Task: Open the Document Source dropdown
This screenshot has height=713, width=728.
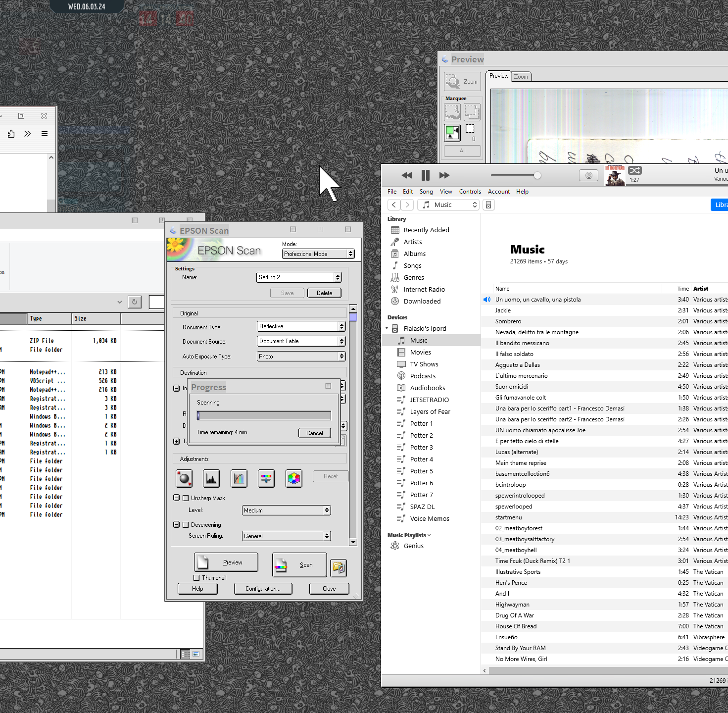Action: tap(301, 341)
